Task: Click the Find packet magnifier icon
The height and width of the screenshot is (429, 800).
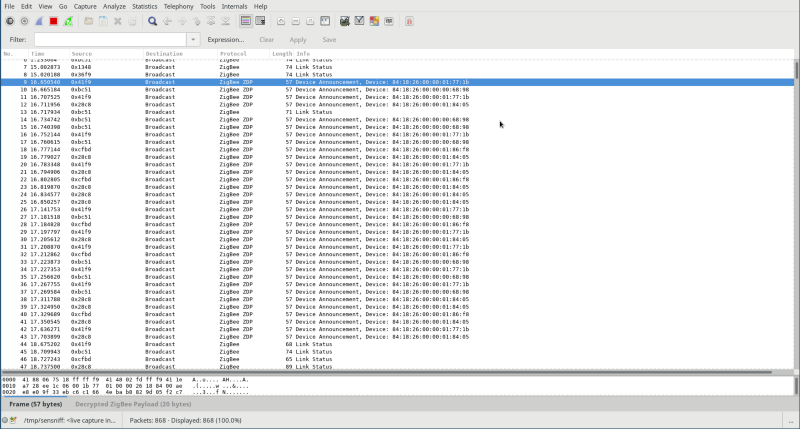Action: pyautogui.click(x=152, y=20)
